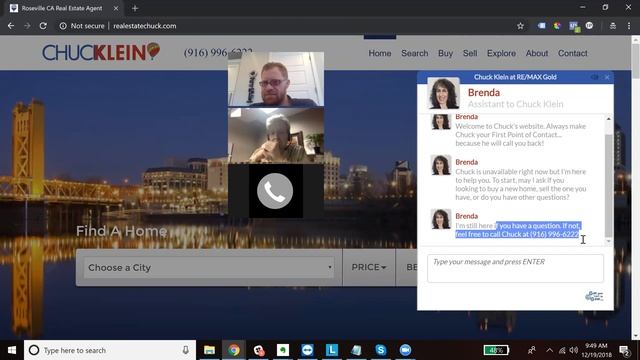This screenshot has width=640, height=360.
Task: Click the chat provider logo below message box
Action: point(594,296)
